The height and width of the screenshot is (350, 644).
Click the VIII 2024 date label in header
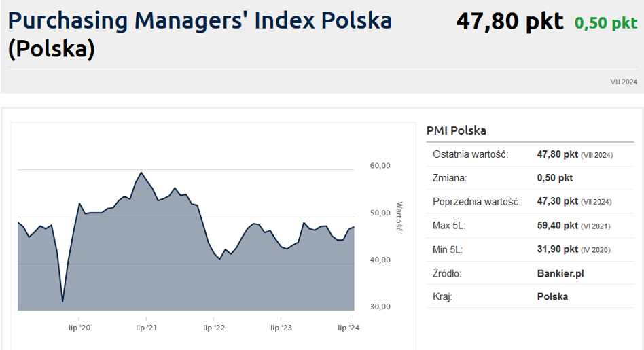[x=624, y=82]
